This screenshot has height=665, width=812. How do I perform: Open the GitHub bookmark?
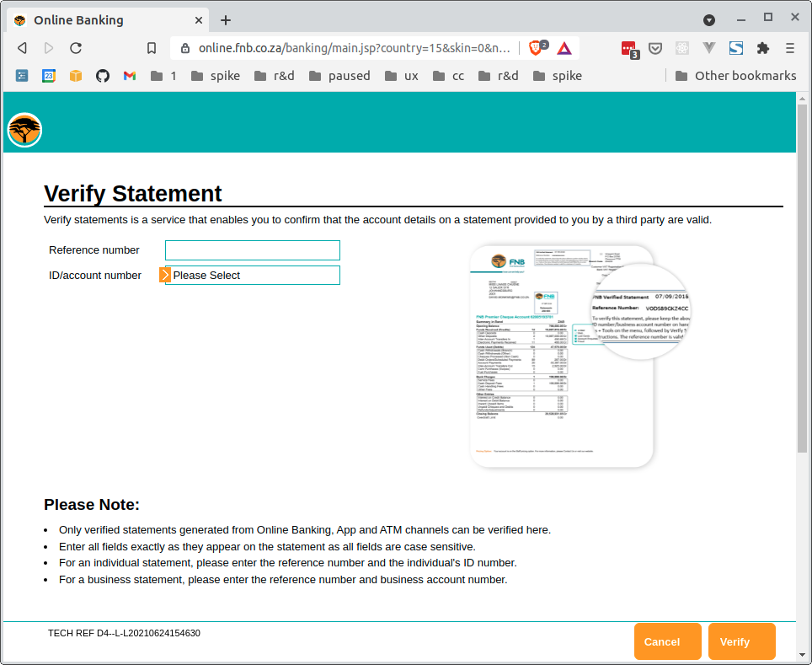coord(103,76)
